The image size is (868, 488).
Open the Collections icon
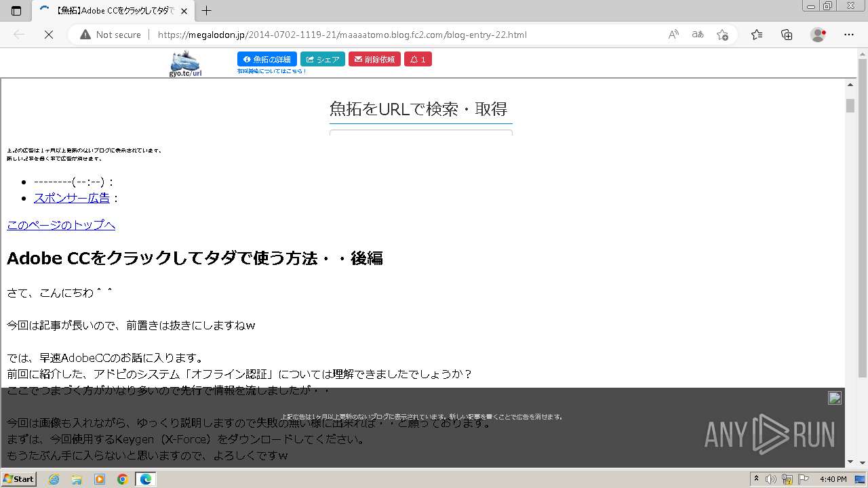787,35
